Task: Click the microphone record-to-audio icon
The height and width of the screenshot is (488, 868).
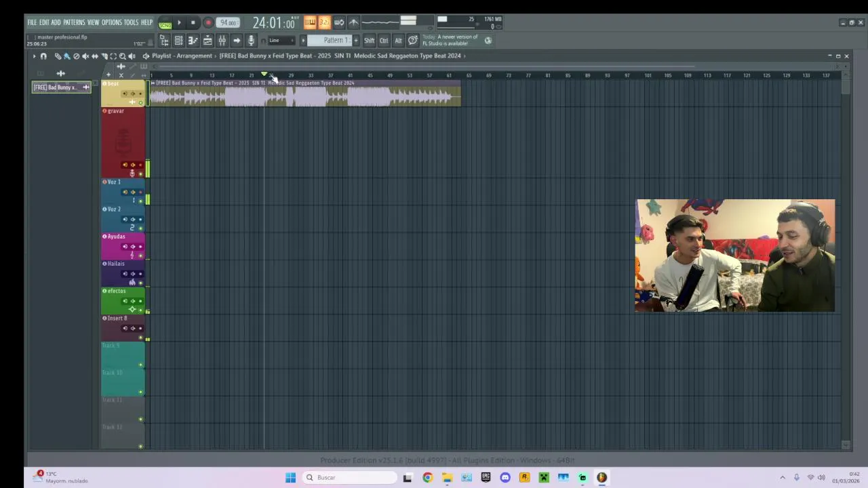Action: (x=251, y=41)
